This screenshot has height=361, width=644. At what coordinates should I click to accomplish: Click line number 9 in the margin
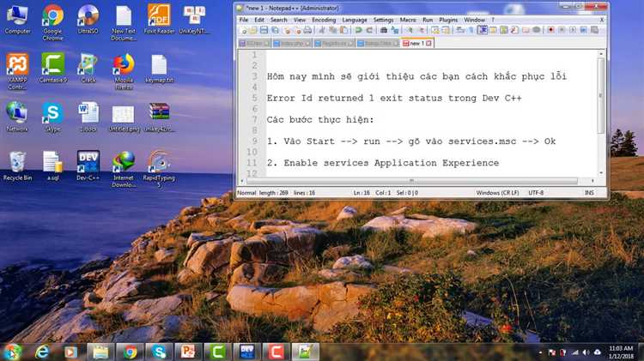(255, 141)
